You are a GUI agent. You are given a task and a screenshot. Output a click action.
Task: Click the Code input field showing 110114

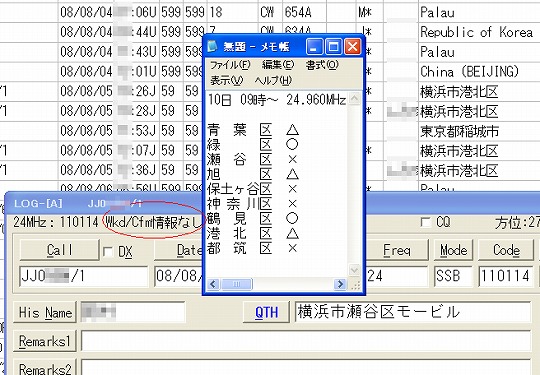(x=506, y=276)
